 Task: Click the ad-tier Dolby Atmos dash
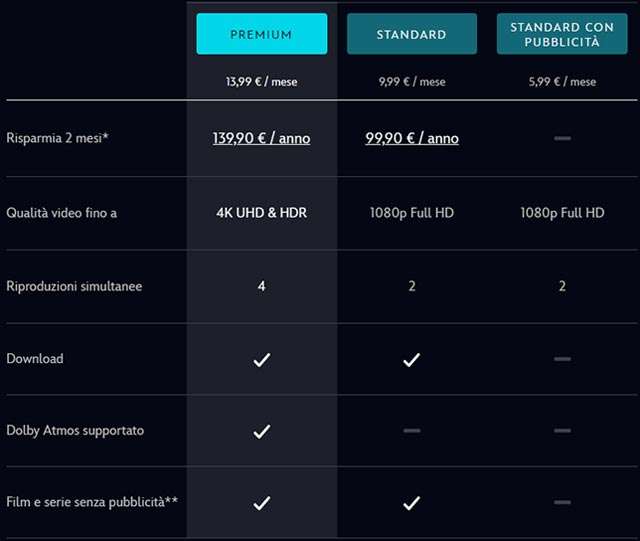pyautogui.click(x=562, y=431)
